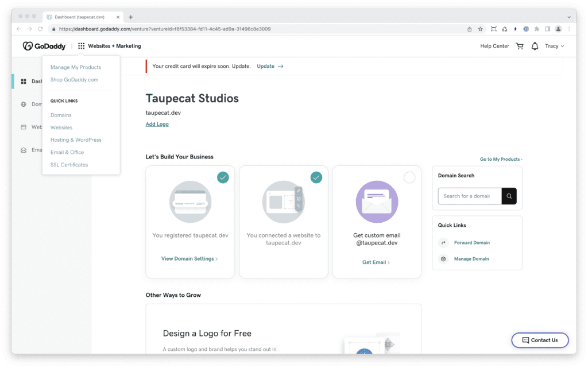Open the browser profile avatar icon

558,29
